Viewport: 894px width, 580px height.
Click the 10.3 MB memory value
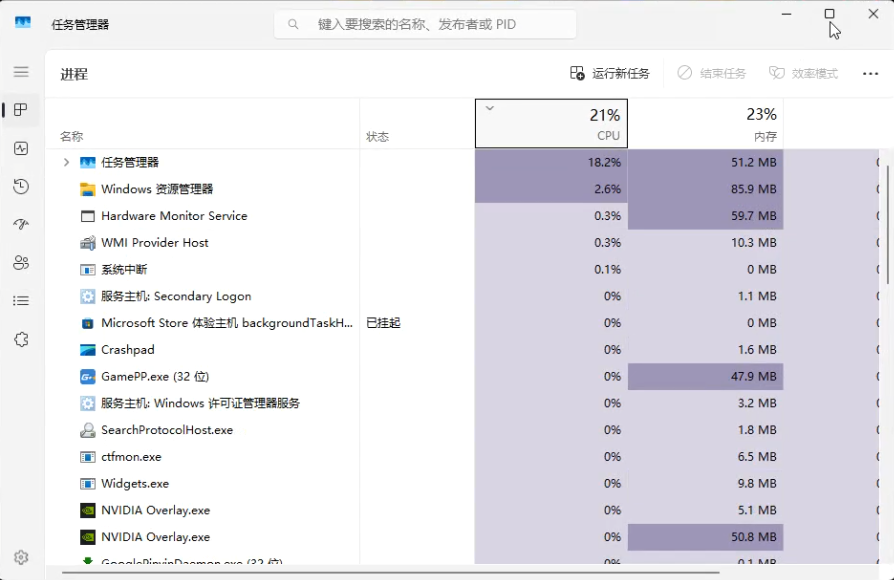[x=754, y=243]
